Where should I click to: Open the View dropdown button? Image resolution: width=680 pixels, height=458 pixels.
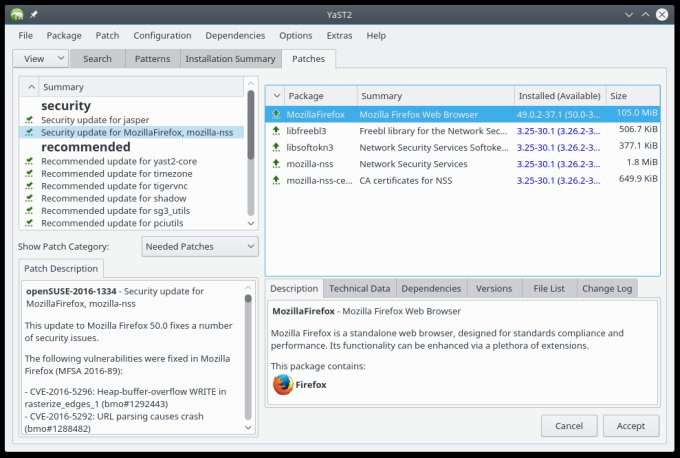point(41,59)
